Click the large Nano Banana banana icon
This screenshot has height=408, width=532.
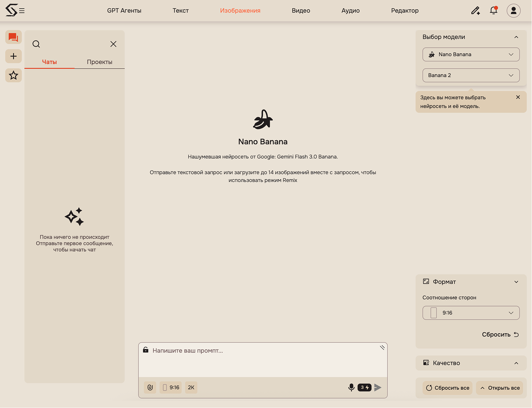click(x=263, y=119)
